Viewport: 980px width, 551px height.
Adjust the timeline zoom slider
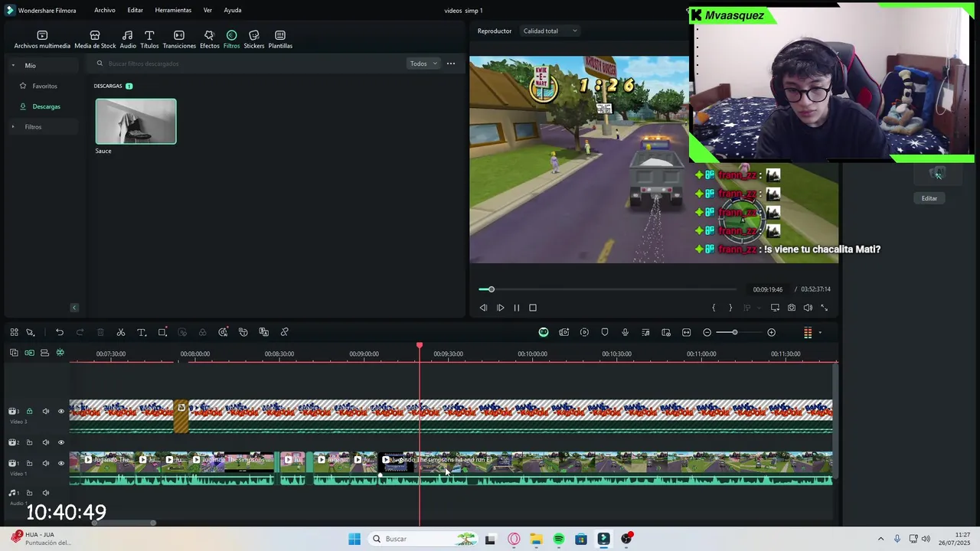pyautogui.click(x=734, y=332)
